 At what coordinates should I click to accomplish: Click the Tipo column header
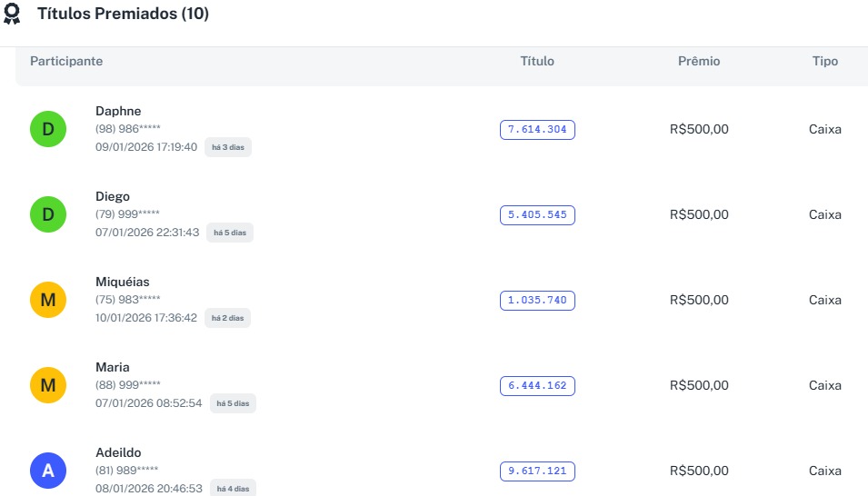pyautogui.click(x=825, y=61)
